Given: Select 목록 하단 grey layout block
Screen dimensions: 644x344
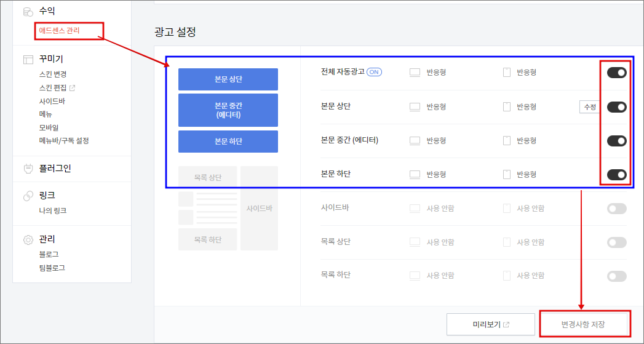Looking at the screenshot, I should [207, 239].
